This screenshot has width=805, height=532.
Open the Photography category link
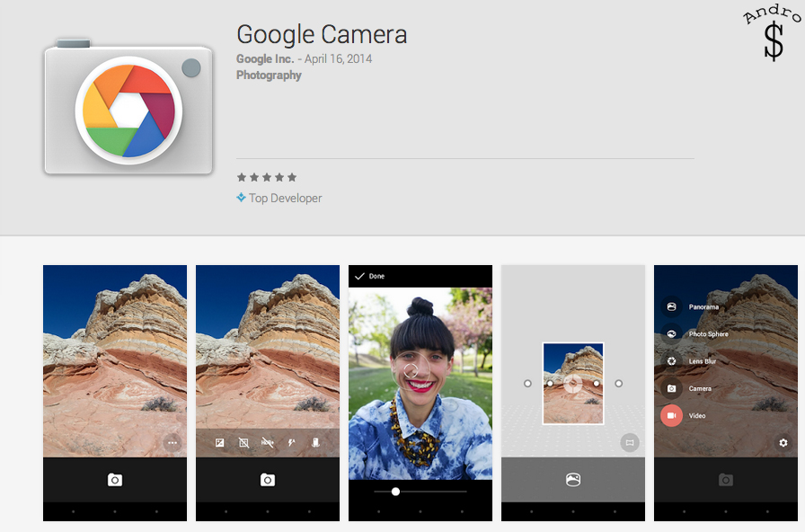click(x=269, y=75)
